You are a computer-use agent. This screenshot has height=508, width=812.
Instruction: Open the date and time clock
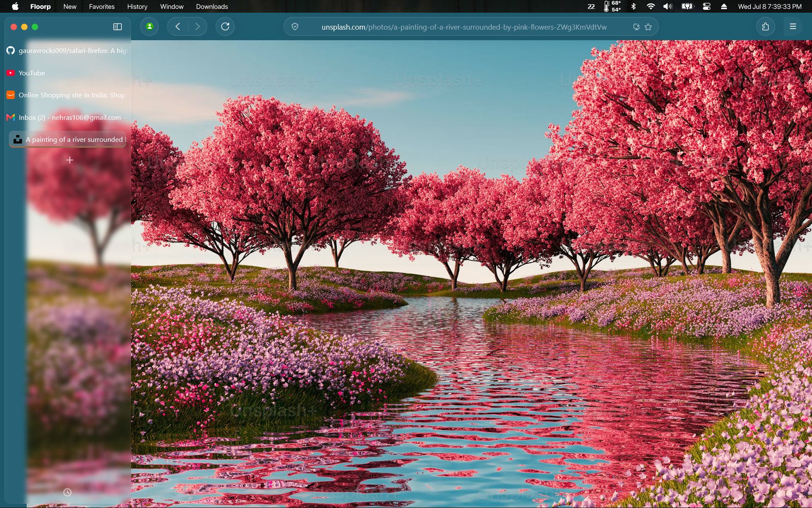click(x=770, y=6)
